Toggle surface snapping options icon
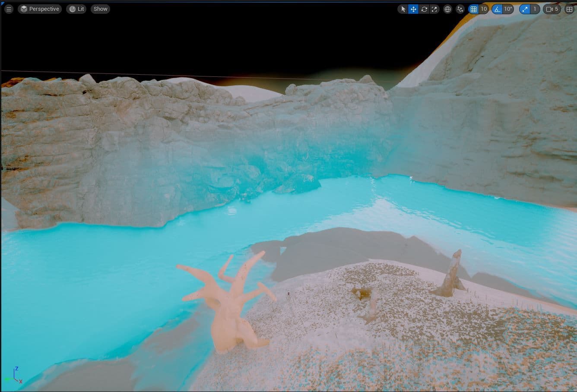 [x=460, y=9]
